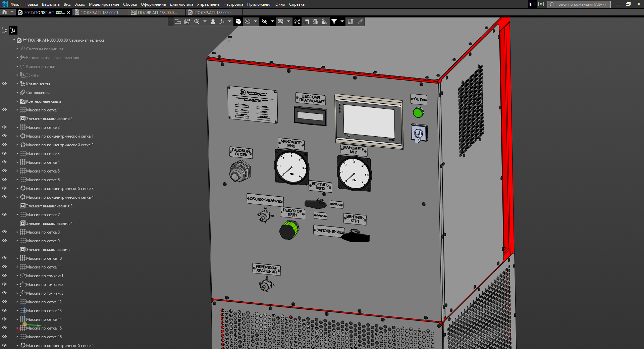Toggle visibility of Массив по точкам:2
Viewport: 644px width, 349px height.
(x=4, y=284)
